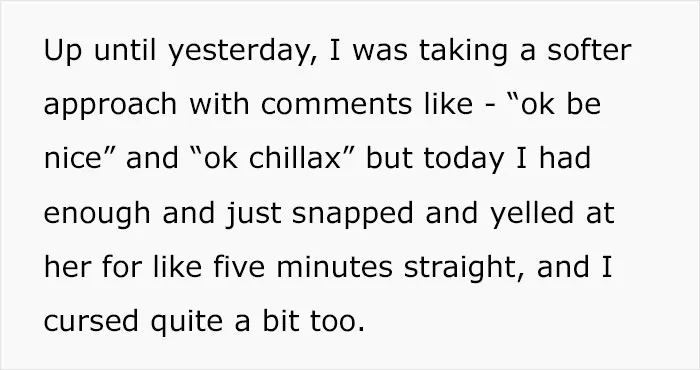Click the word "five"
The height and width of the screenshot is (370, 700).
point(239,266)
